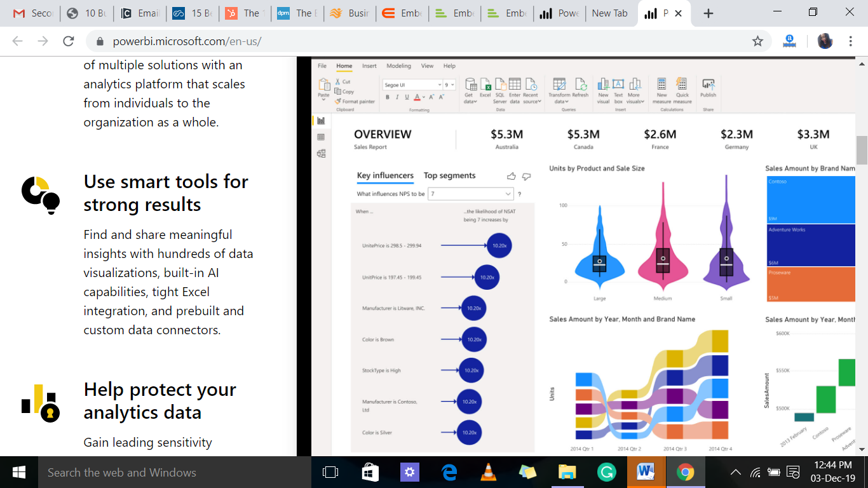Toggle Underline formatting in the ribbon
The height and width of the screenshot is (488, 868).
pyautogui.click(x=407, y=97)
